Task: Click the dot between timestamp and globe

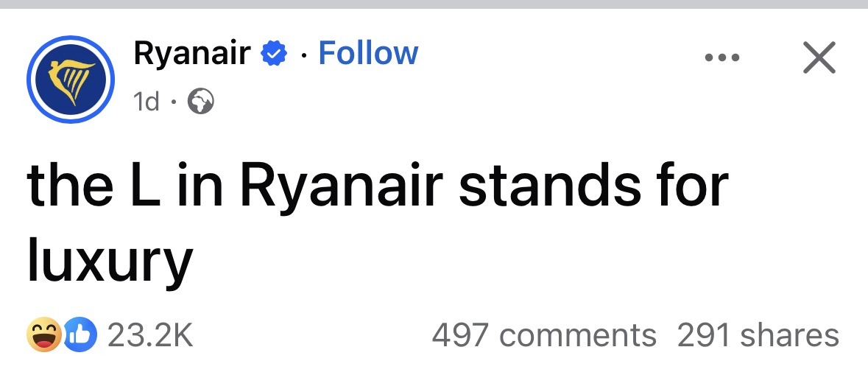Action: coord(174,103)
